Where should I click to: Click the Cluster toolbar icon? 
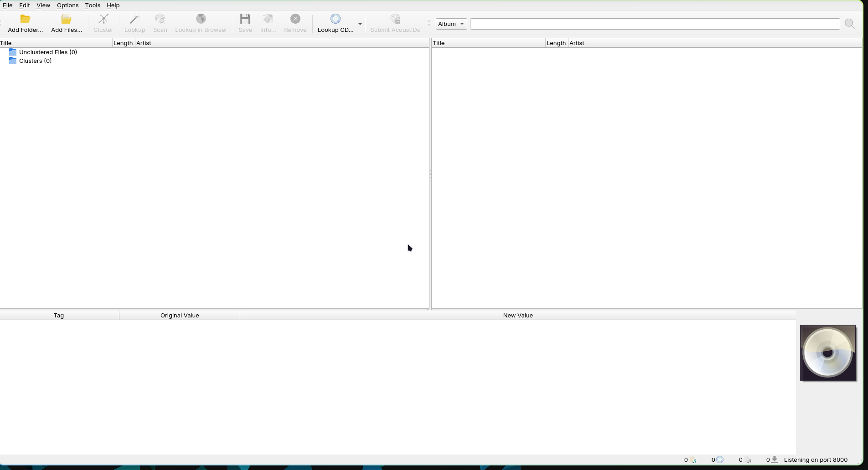[x=103, y=19]
